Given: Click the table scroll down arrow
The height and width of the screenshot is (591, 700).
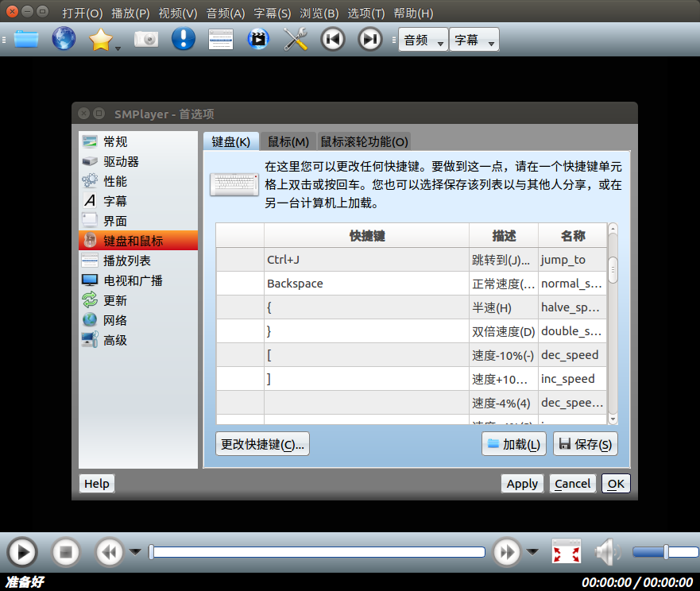Looking at the screenshot, I should [x=613, y=419].
